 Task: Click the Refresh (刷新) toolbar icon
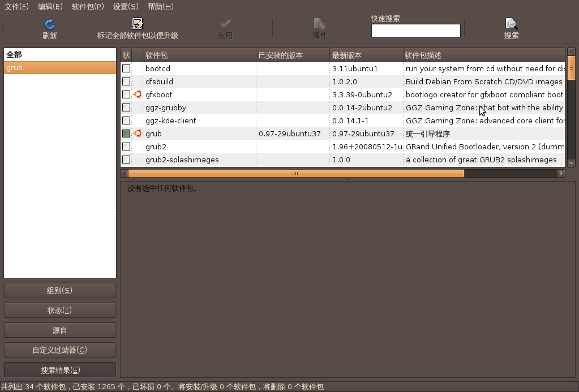click(49, 24)
